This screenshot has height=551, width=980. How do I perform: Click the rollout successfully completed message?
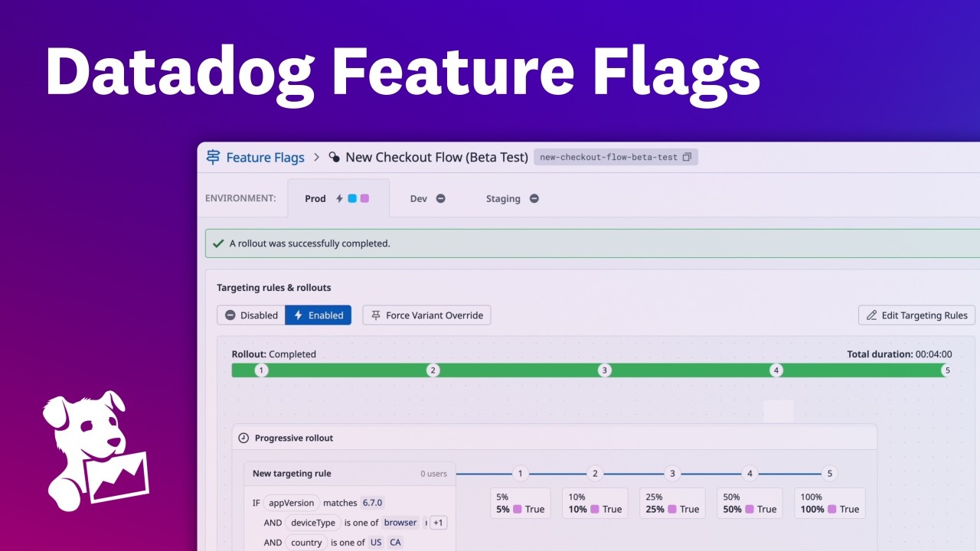click(310, 243)
